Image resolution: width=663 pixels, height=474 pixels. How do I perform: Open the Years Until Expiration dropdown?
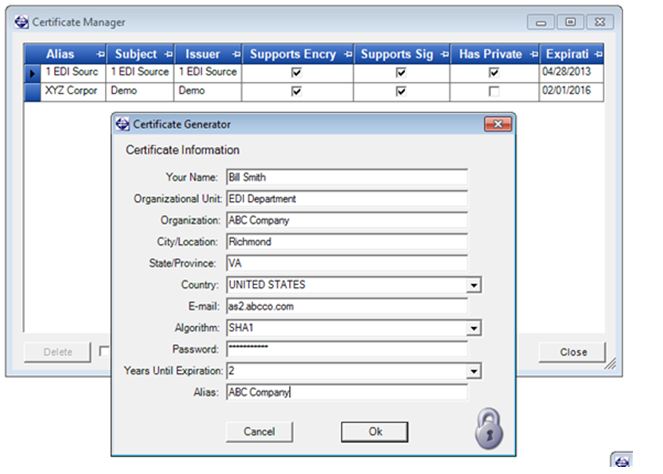474,371
